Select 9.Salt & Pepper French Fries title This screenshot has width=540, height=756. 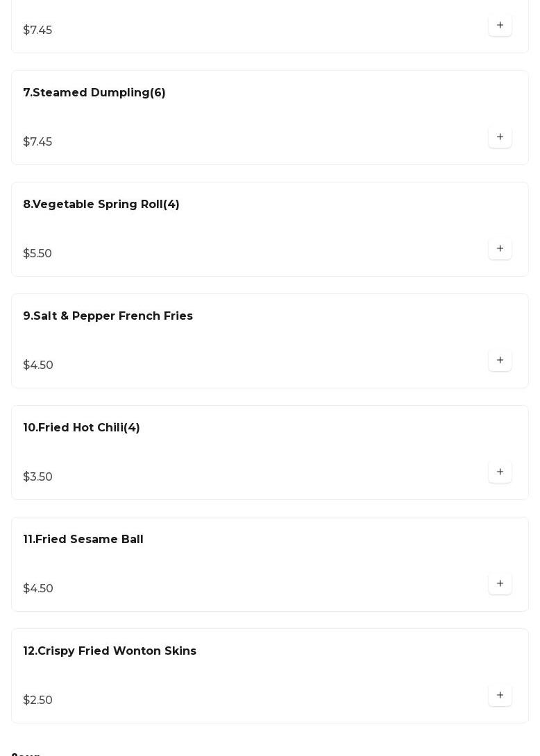(x=108, y=316)
